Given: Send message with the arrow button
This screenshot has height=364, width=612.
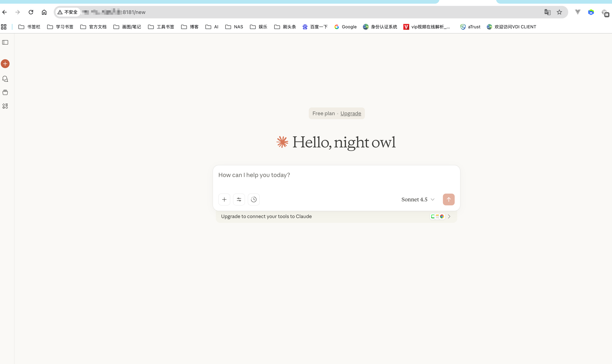Looking at the screenshot, I should tap(448, 199).
